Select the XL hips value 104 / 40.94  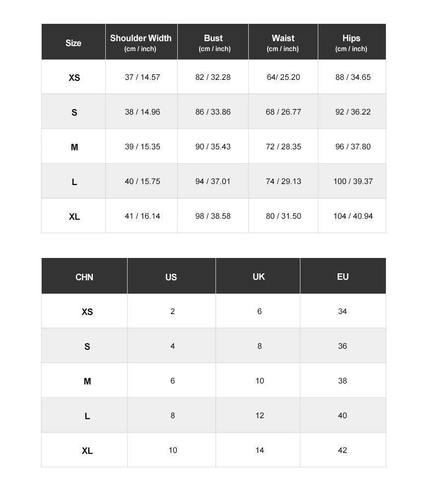coord(353,216)
